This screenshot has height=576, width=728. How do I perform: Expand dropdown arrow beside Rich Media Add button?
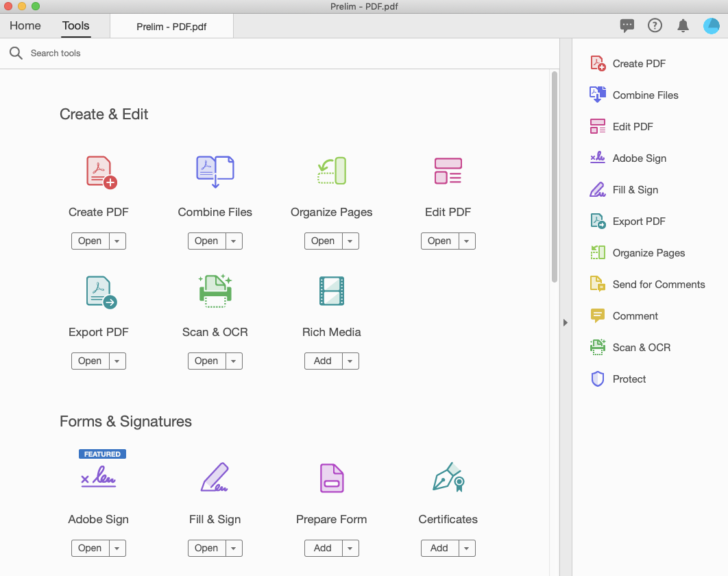[350, 361]
